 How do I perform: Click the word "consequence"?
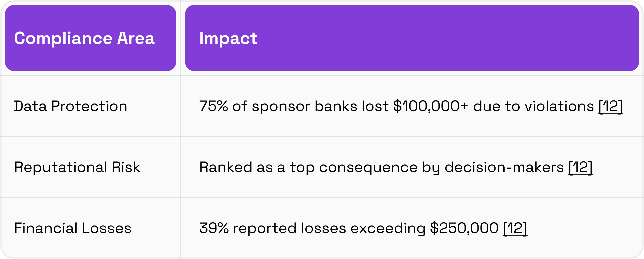pos(368,167)
